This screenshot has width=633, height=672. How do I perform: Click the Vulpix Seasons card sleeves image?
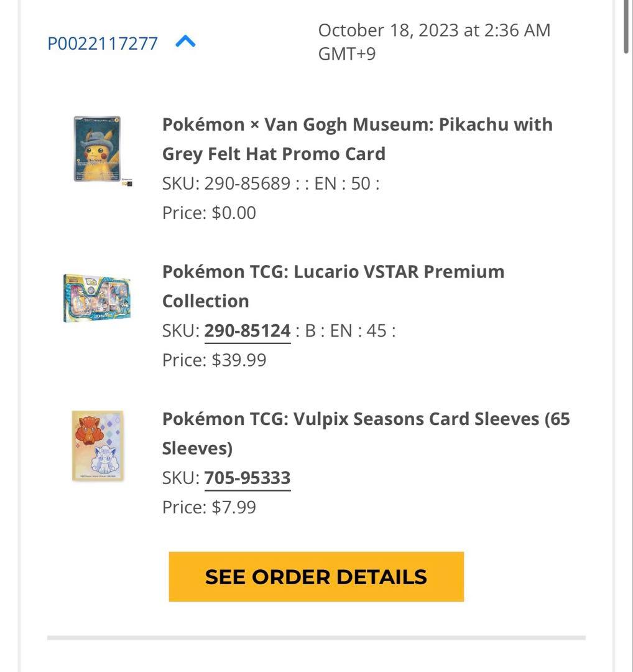[97, 446]
